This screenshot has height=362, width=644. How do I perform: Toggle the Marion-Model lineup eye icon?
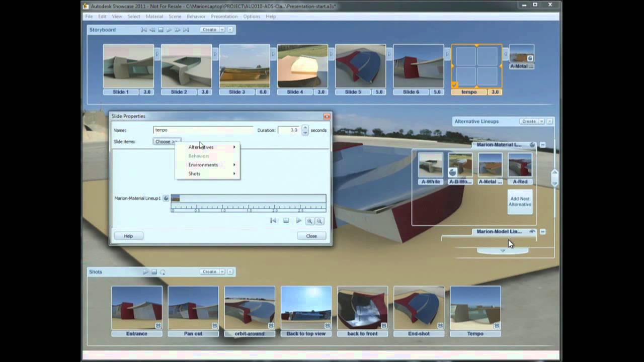tap(532, 232)
